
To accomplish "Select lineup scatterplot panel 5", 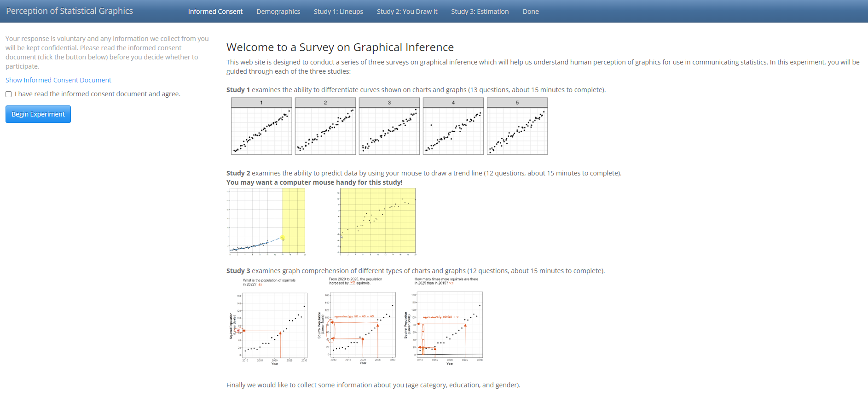I will pyautogui.click(x=517, y=126).
